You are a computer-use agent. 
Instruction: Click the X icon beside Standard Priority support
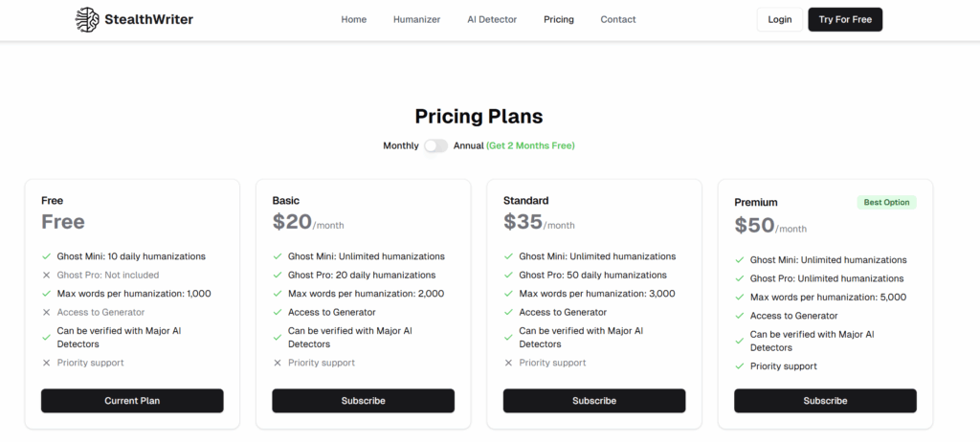point(508,363)
